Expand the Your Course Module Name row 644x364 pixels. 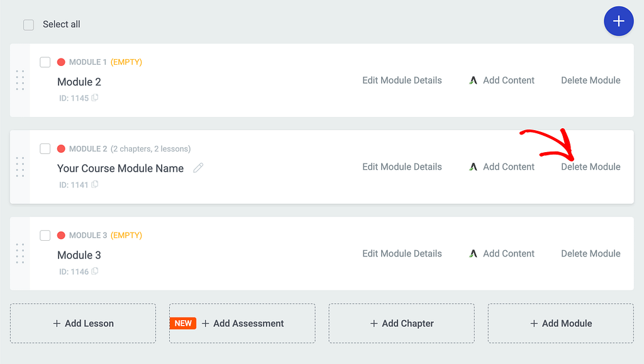(x=120, y=168)
